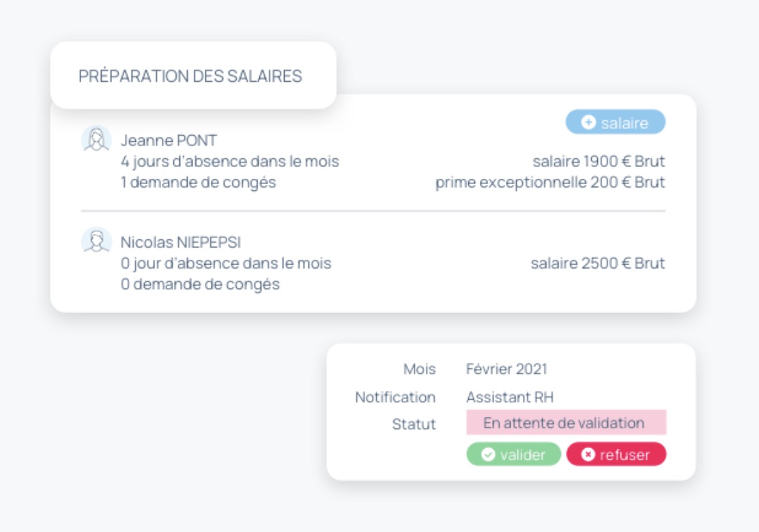Screen dimensions: 759x532
Task: Click the cross icon on refuser
Action: point(588,455)
